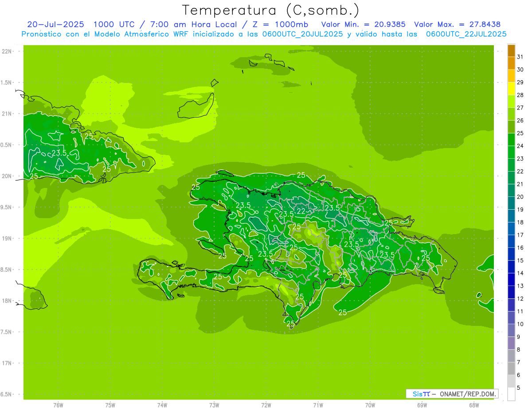
Task: Click the '21N' latitude axis label
Action: click(x=8, y=114)
